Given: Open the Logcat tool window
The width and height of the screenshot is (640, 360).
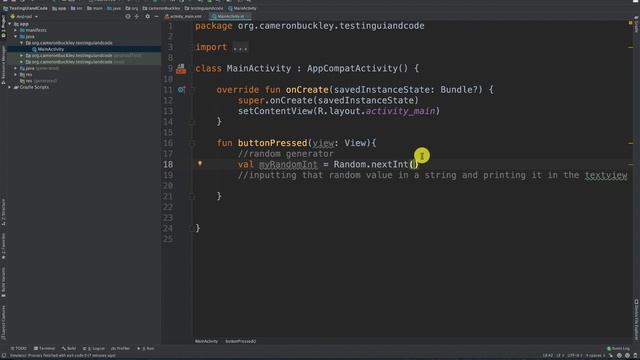Looking at the screenshot, I should click(x=94, y=349).
